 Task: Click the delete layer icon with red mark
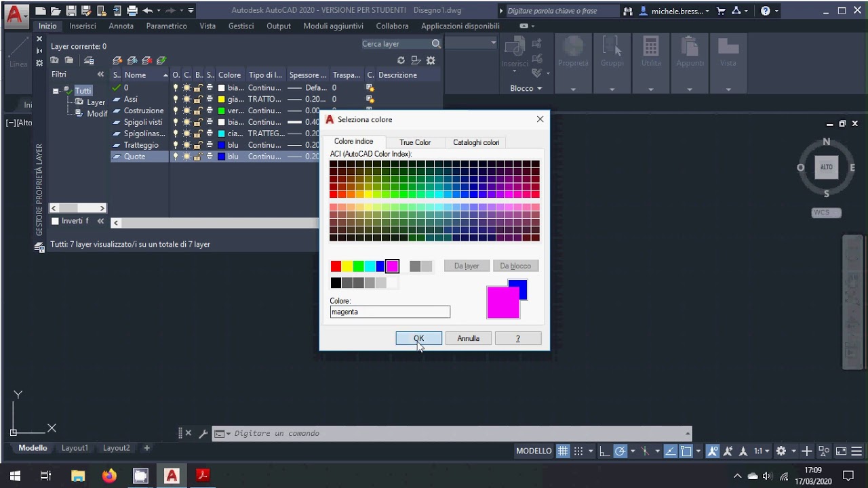146,60
